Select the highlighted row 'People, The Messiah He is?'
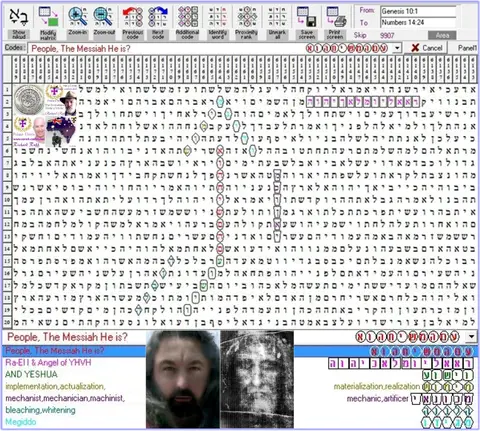 (x=240, y=351)
